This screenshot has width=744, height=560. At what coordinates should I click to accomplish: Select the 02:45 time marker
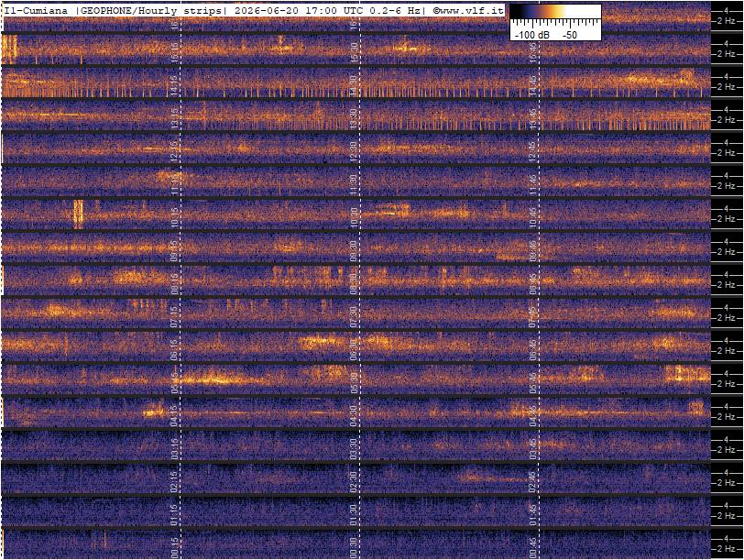[533, 482]
